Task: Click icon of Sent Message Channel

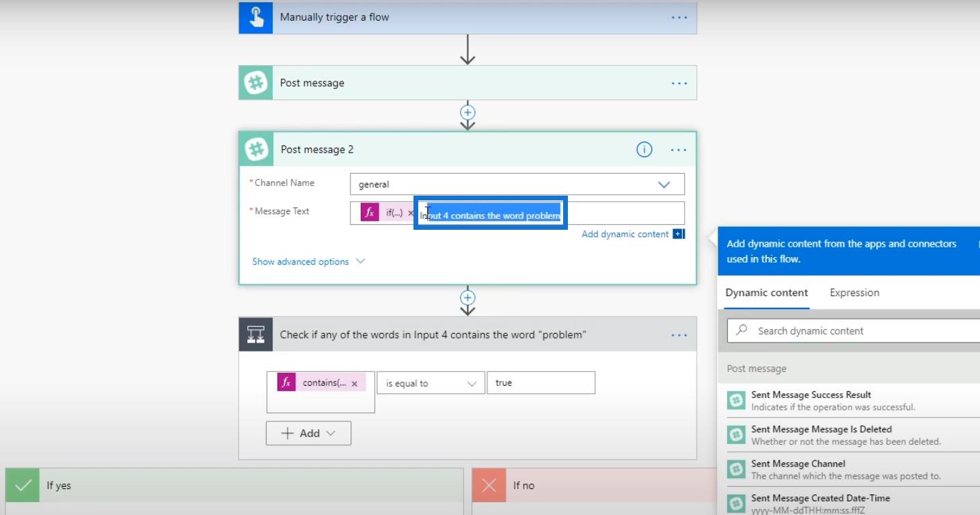Action: click(736, 469)
